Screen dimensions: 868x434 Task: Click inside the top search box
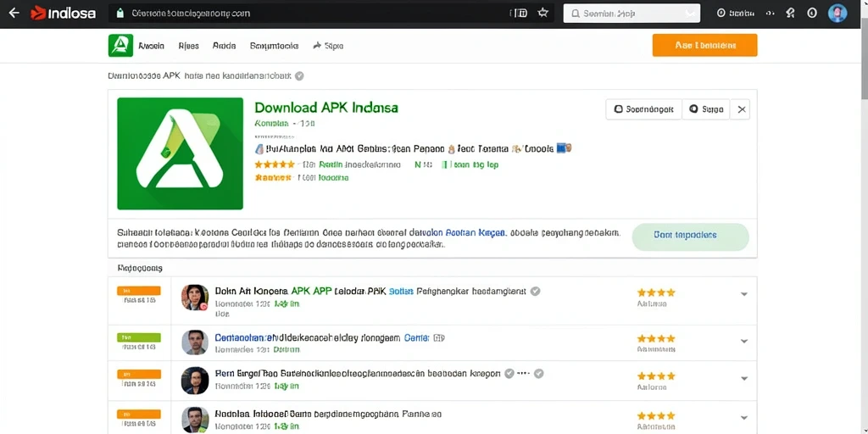(632, 14)
